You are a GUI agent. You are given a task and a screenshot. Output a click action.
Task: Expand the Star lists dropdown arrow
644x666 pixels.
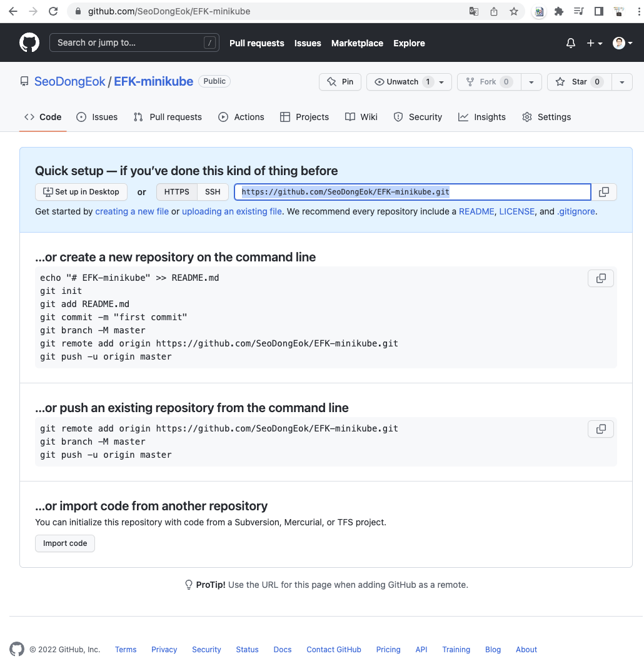[622, 82]
